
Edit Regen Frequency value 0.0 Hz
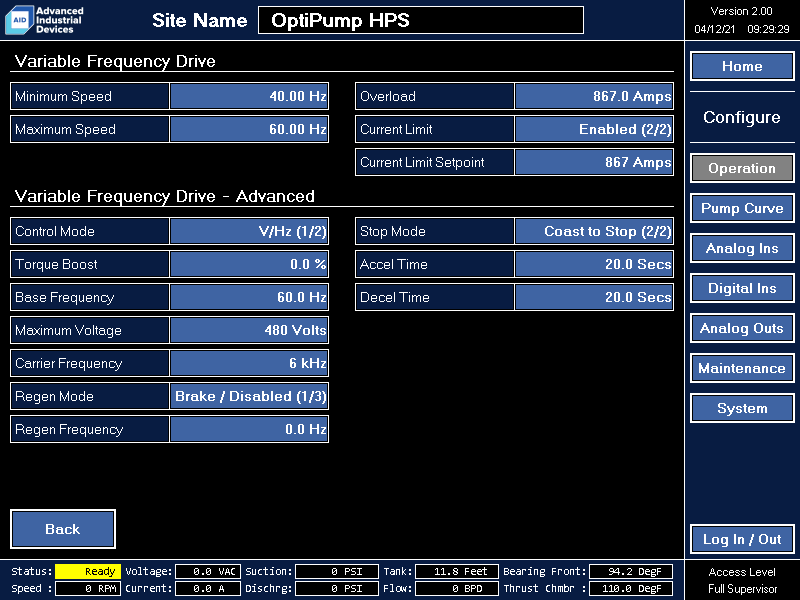tap(249, 429)
